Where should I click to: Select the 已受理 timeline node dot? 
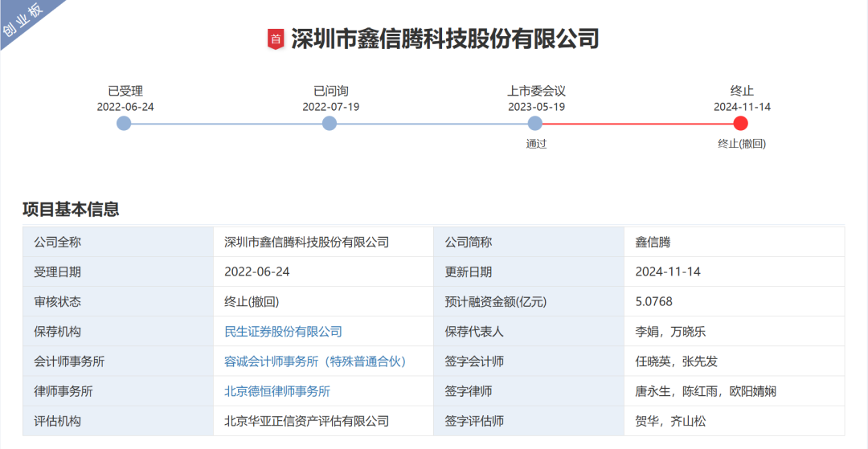pos(124,124)
